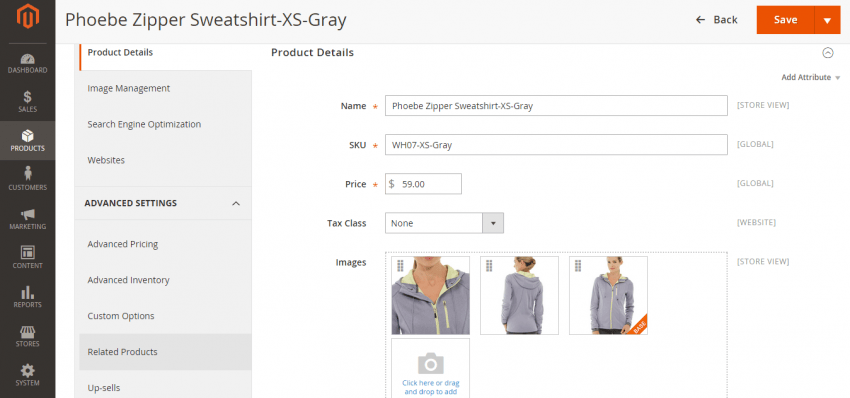
Task: Collapse Product Details section with circle chevron
Action: [x=828, y=53]
